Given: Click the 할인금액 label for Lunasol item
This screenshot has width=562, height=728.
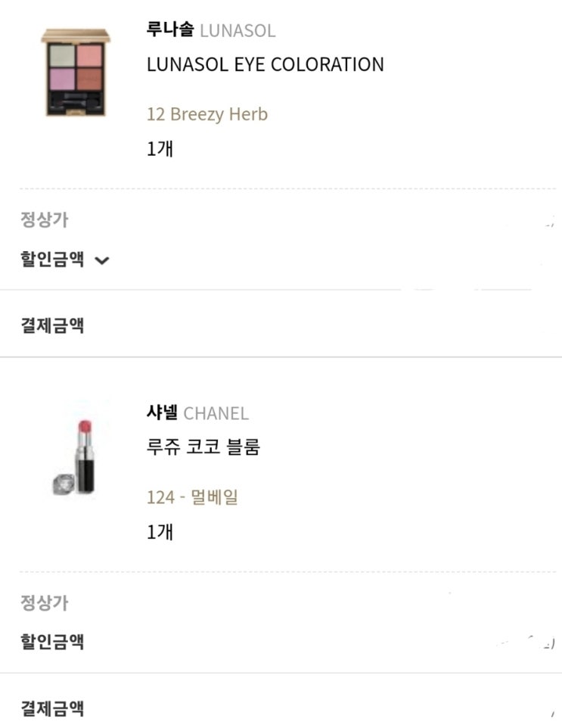Looking at the screenshot, I should click(x=51, y=260).
